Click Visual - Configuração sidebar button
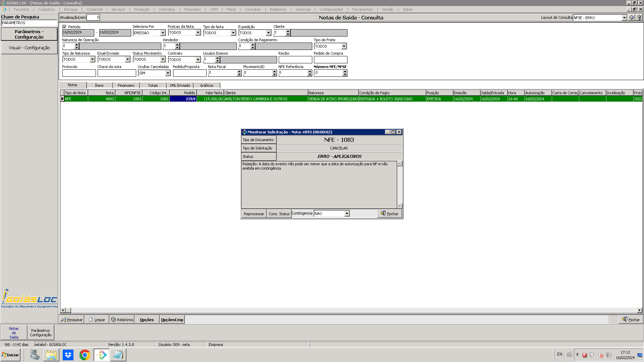The width and height of the screenshot is (644, 362). [x=29, y=48]
